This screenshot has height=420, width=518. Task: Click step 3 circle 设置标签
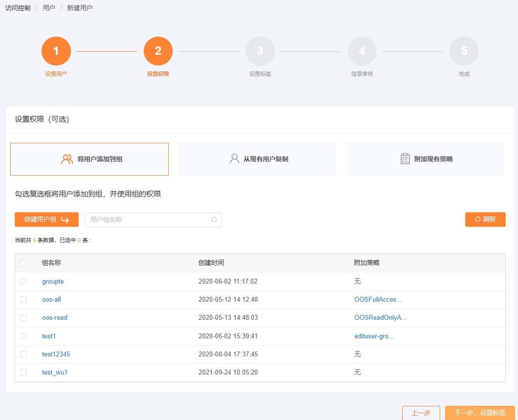260,51
